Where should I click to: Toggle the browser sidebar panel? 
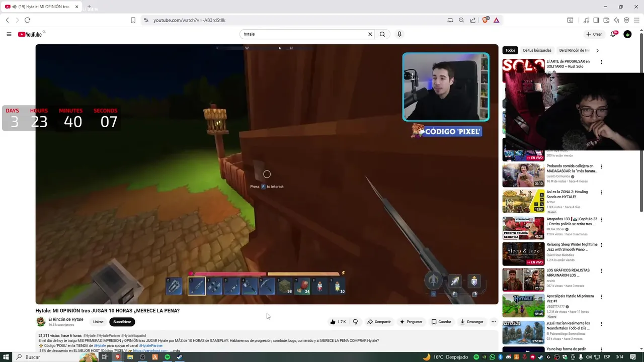tap(596, 20)
